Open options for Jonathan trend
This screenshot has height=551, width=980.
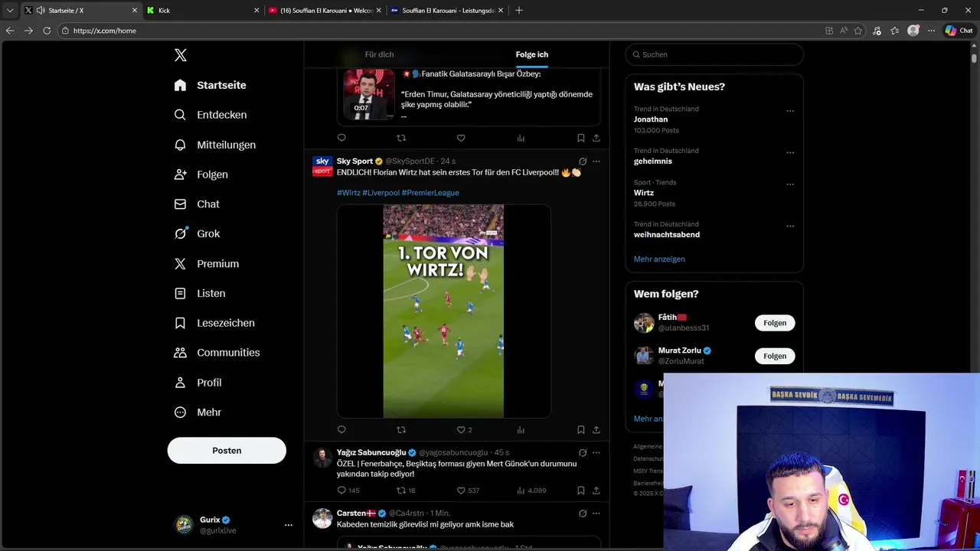790,111
